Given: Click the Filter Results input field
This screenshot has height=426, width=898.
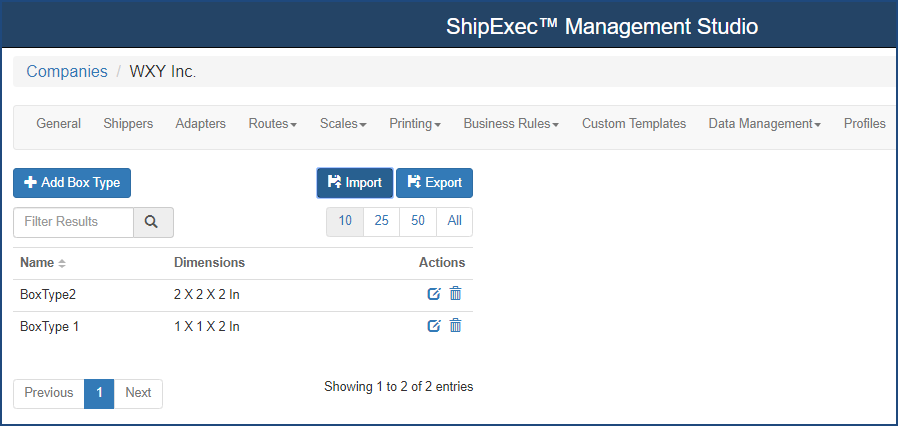Looking at the screenshot, I should click(x=73, y=222).
